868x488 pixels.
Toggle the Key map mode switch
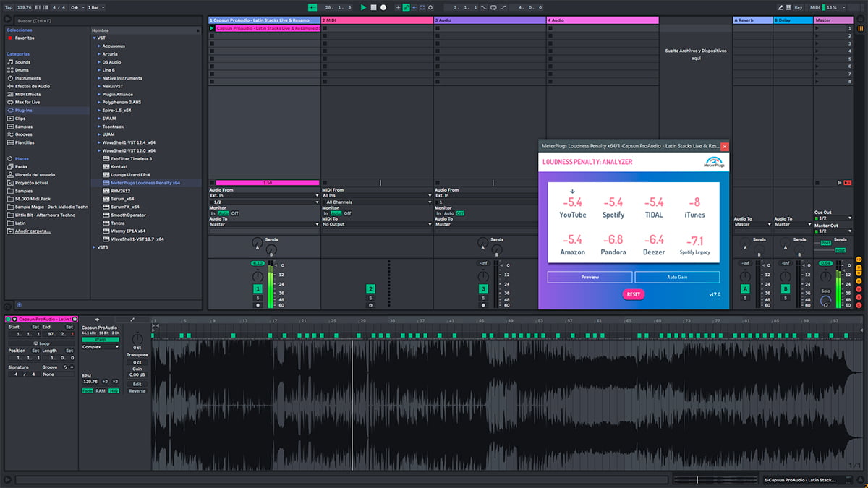point(798,7)
